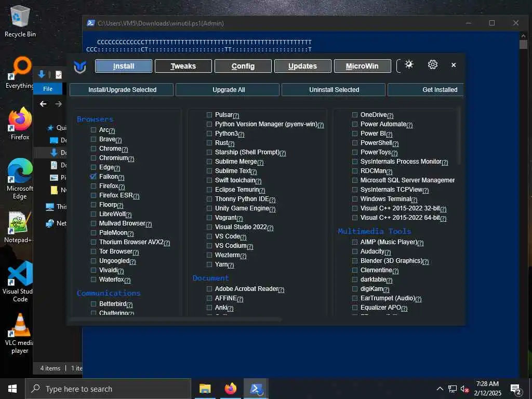Click Uninstall Selected button
The height and width of the screenshot is (399, 532).
334,90
